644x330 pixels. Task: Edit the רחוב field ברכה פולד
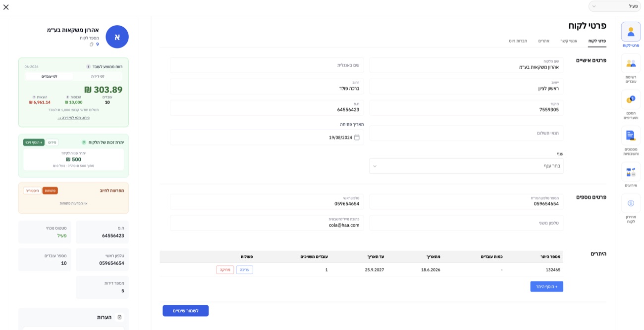coord(267,86)
